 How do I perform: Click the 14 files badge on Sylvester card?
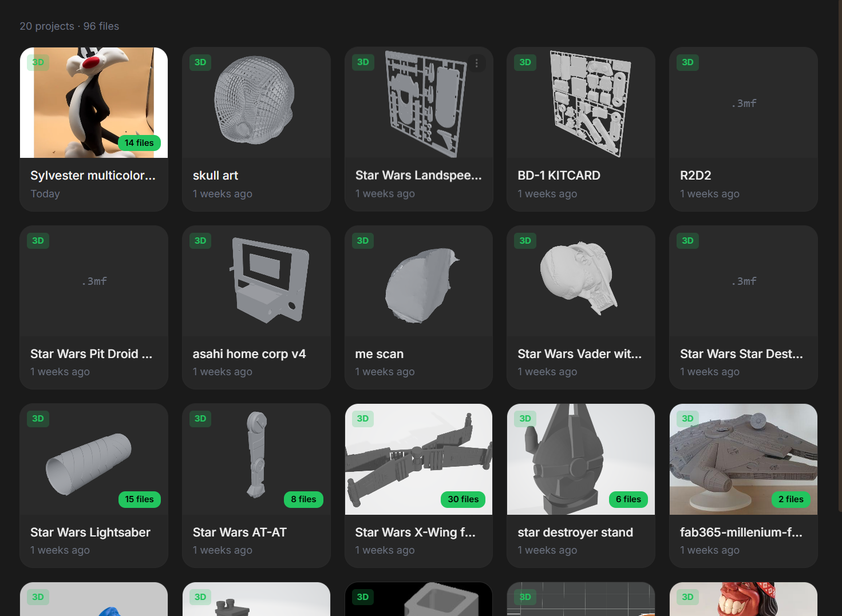click(x=139, y=143)
